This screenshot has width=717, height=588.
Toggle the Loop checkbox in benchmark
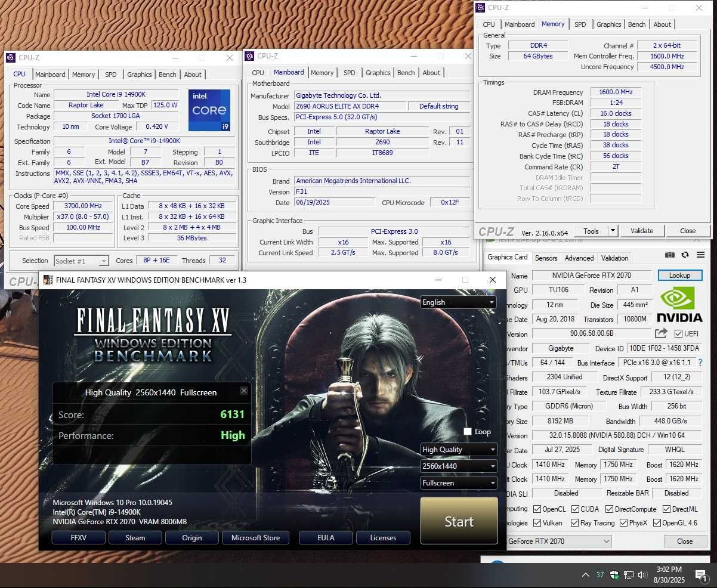[x=468, y=431]
